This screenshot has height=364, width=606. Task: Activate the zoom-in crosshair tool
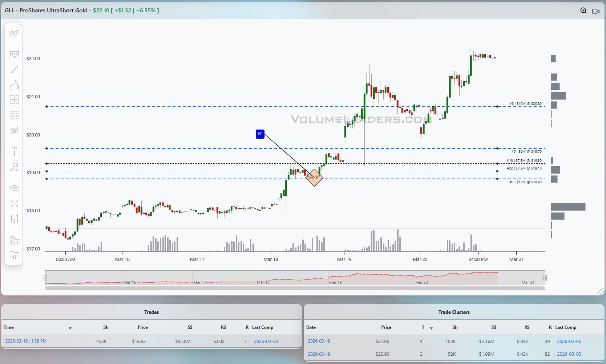click(14, 188)
